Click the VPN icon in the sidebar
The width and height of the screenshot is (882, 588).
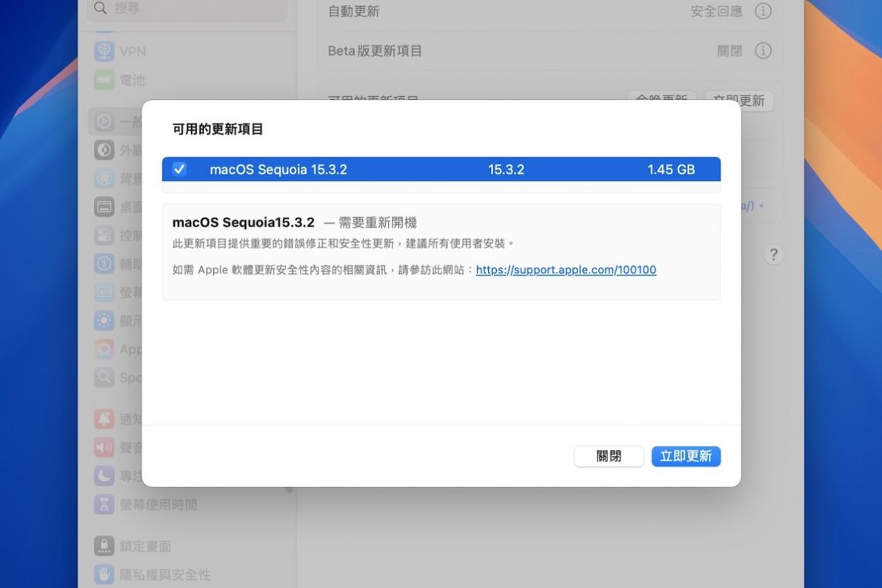pyautogui.click(x=104, y=51)
